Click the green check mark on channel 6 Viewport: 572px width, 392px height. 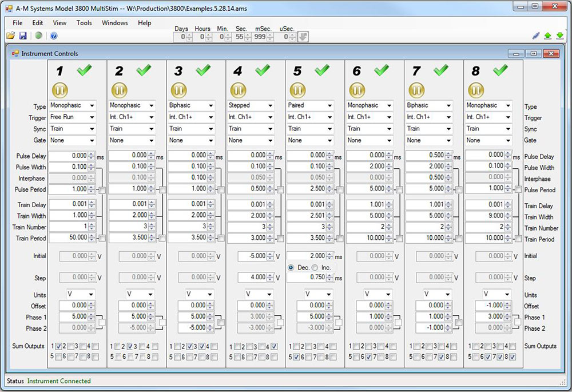coord(382,70)
